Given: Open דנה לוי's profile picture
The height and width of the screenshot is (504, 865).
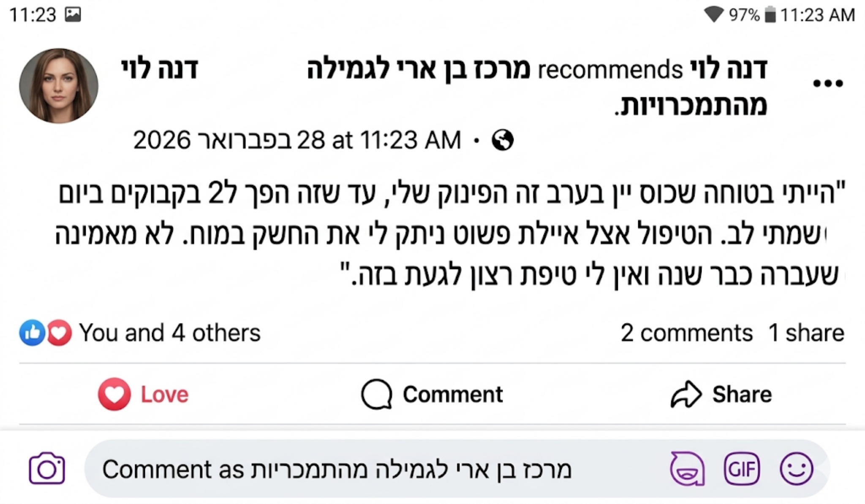Looking at the screenshot, I should pos(59,86).
